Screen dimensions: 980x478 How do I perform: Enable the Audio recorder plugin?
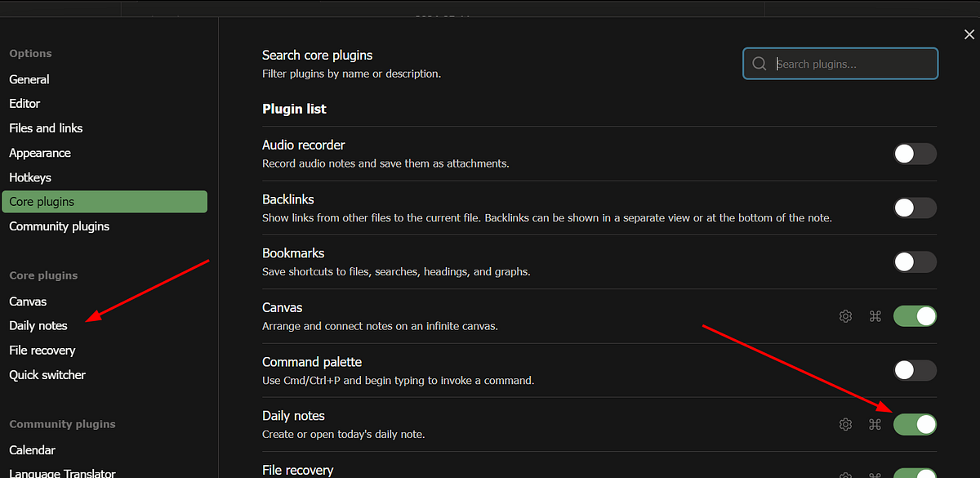[x=915, y=154]
